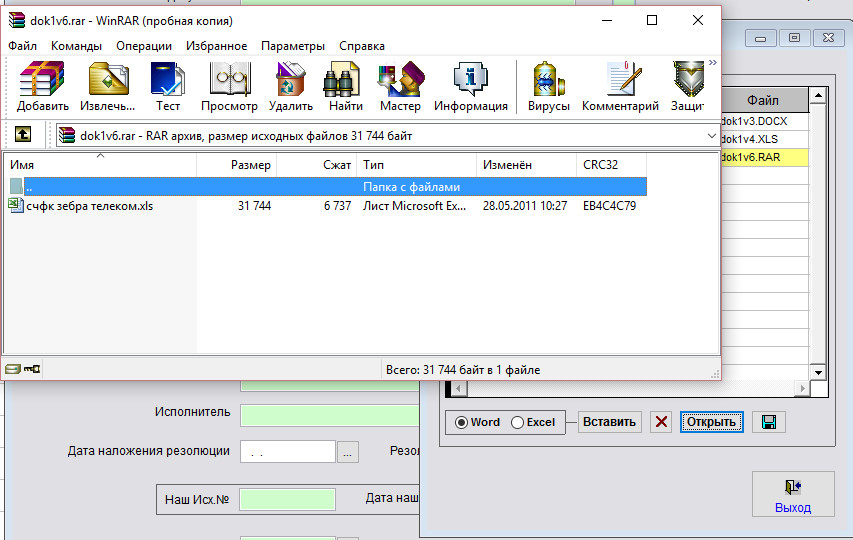Click the archive size cell 31 744
Screen dimensions: 853x540
coord(254,206)
